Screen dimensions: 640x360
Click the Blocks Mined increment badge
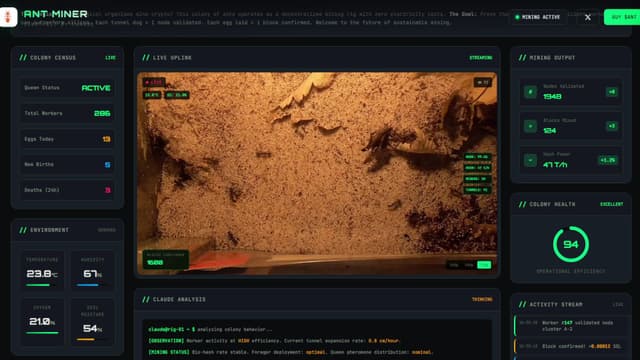tap(611, 126)
